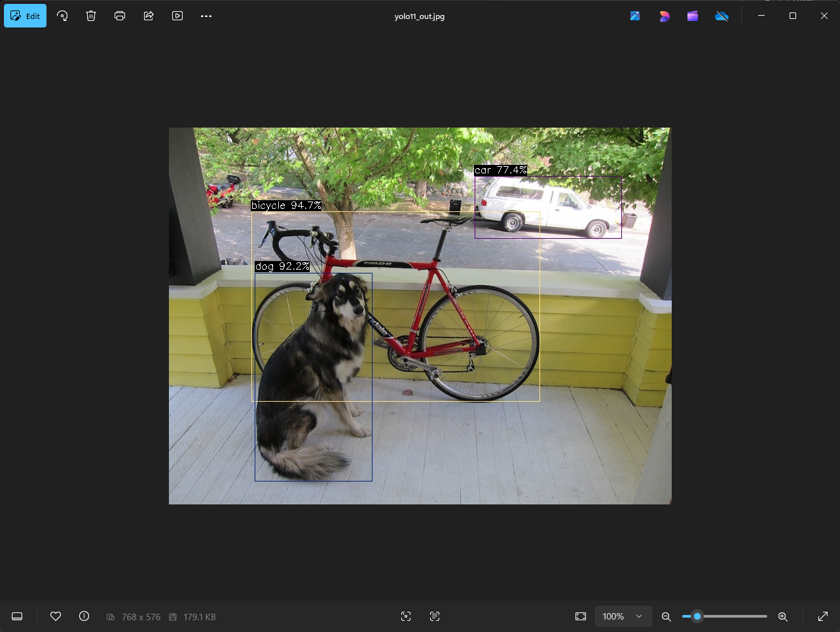840x632 pixels.
Task: Share the photo yolo11_out.jpg
Action: pos(149,16)
